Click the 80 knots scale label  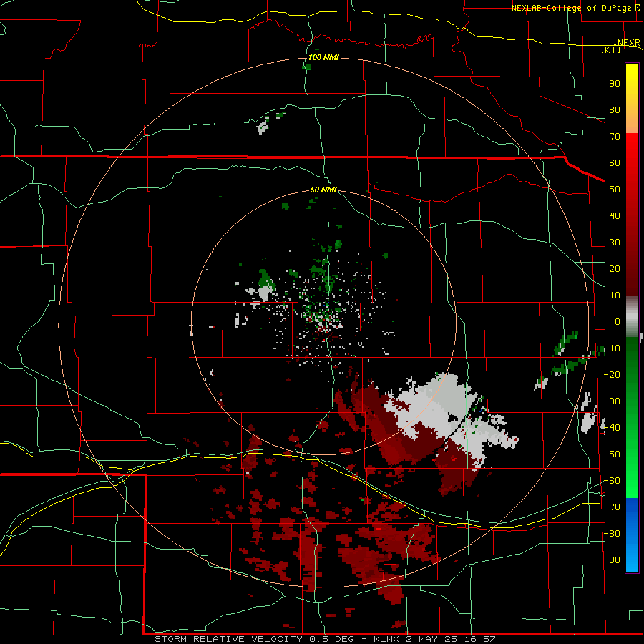coord(615,109)
